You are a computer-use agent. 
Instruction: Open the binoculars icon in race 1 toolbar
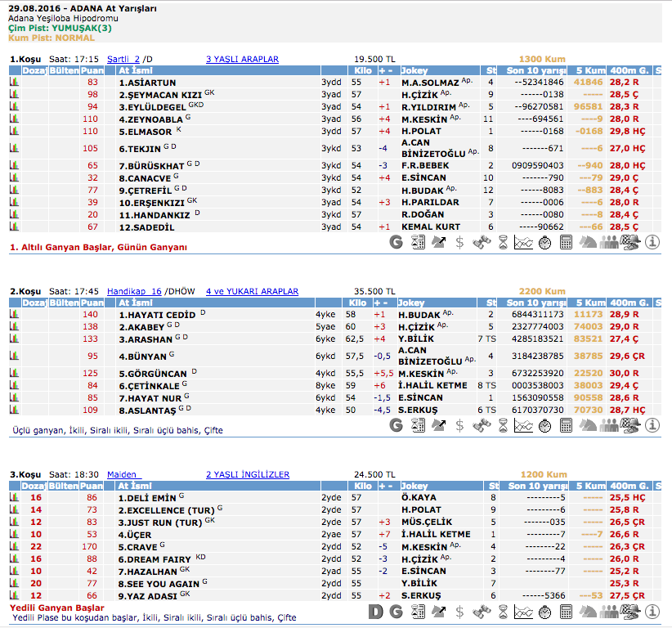coord(482,242)
